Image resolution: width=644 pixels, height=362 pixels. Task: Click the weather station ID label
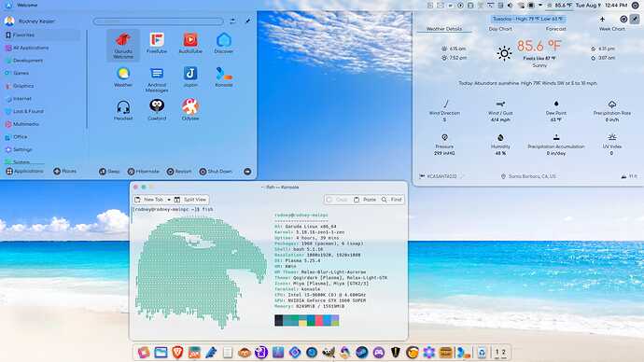click(441, 176)
